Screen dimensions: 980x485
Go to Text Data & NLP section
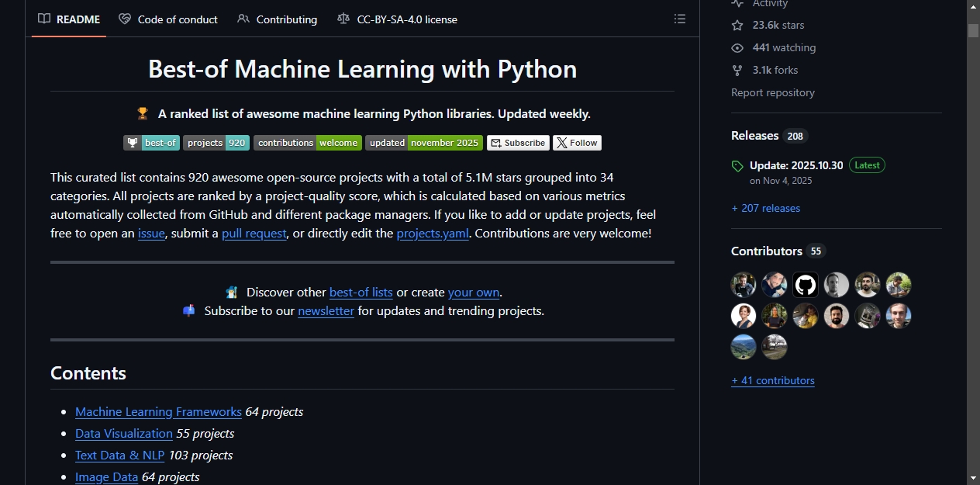pyautogui.click(x=120, y=455)
